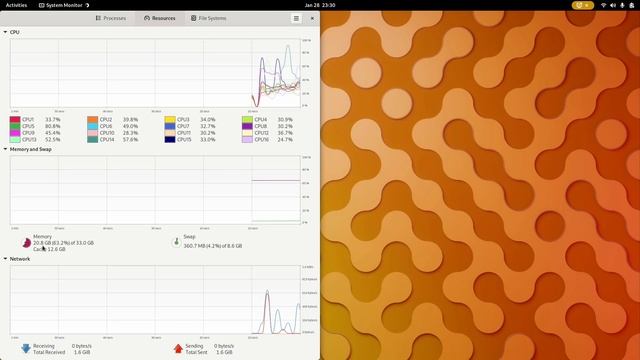Viewport: 640px width, 360px height.
Task: Open the Activities overview
Action: (x=16, y=5)
